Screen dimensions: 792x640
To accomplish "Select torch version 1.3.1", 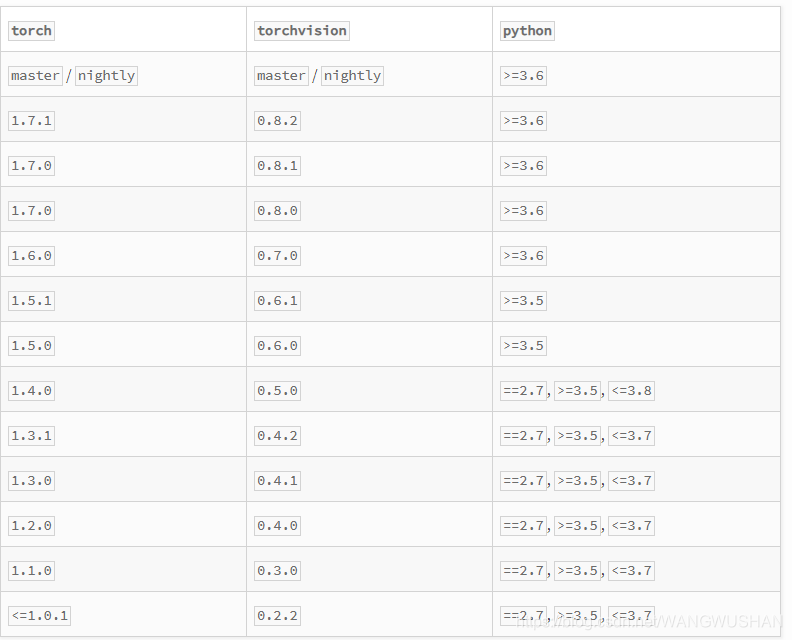I will (31, 436).
